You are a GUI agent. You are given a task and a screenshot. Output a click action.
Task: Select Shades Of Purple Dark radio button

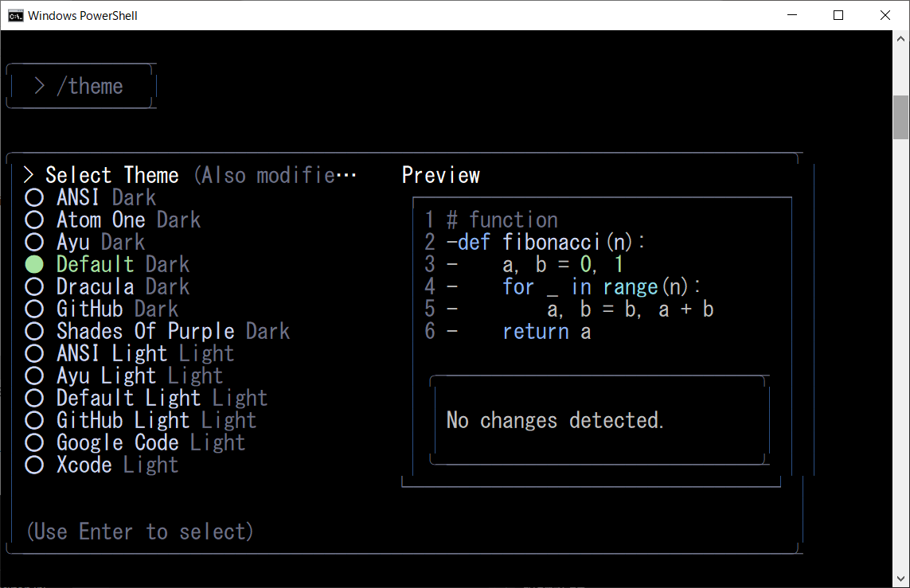34,331
